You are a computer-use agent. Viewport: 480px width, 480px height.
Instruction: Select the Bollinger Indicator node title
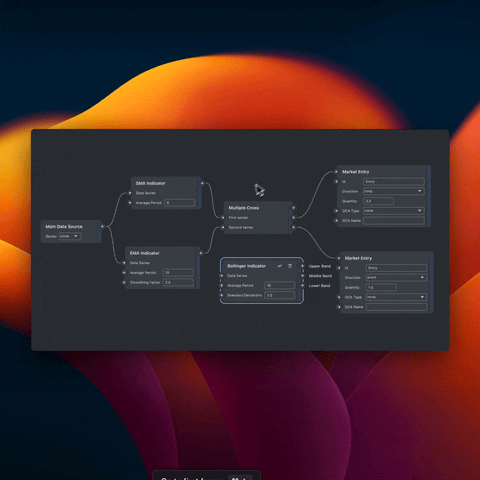pyautogui.click(x=247, y=266)
